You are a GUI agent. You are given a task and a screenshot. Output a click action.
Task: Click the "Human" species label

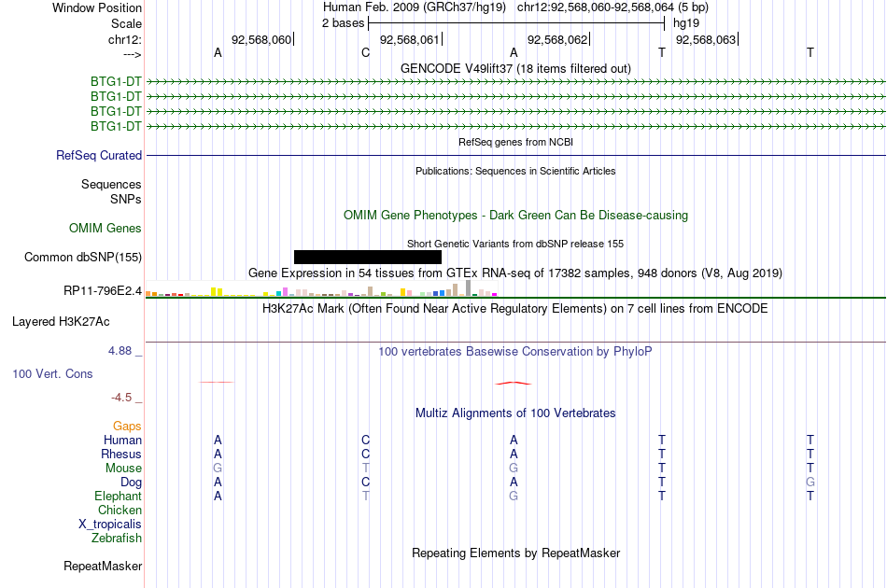[122, 440]
